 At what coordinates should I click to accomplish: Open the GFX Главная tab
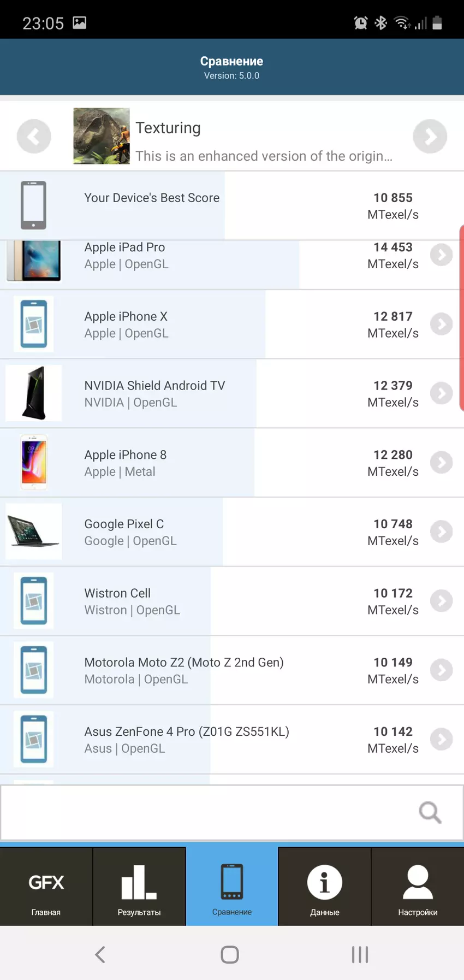point(46,887)
